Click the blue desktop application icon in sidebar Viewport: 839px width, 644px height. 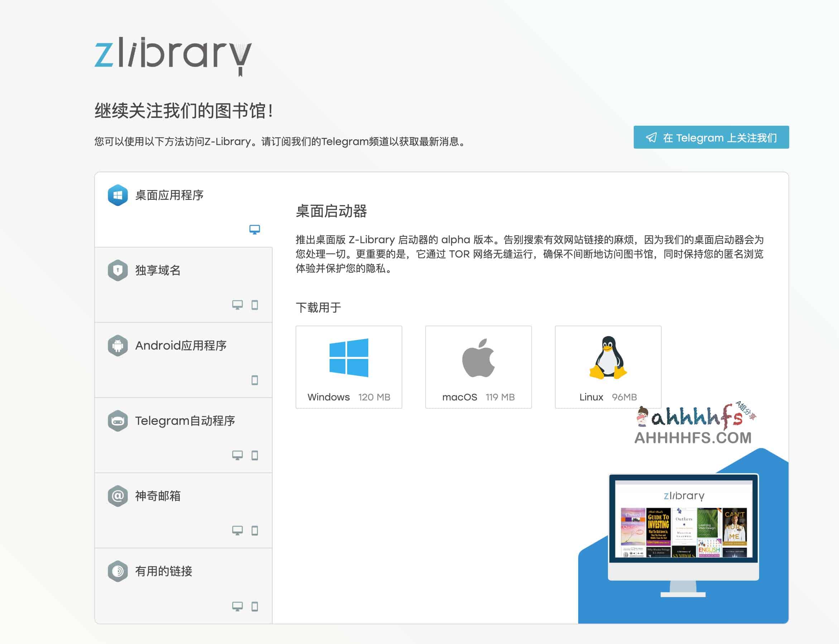coord(118,195)
